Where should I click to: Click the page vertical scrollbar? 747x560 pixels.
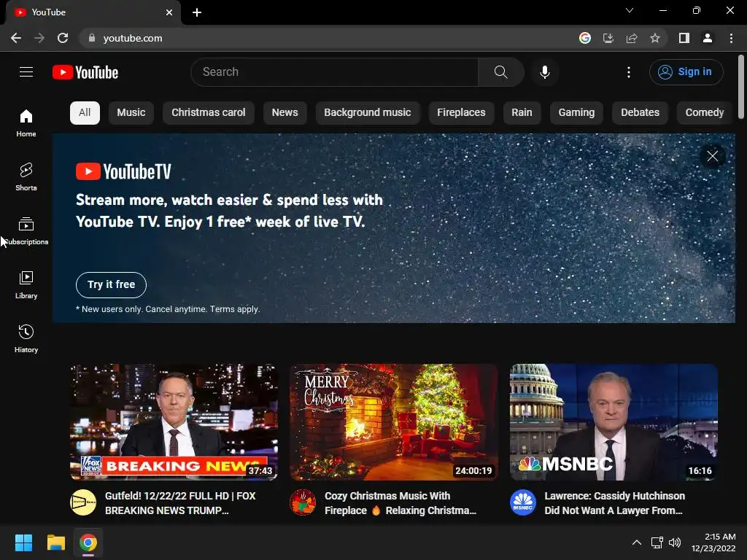(741, 86)
